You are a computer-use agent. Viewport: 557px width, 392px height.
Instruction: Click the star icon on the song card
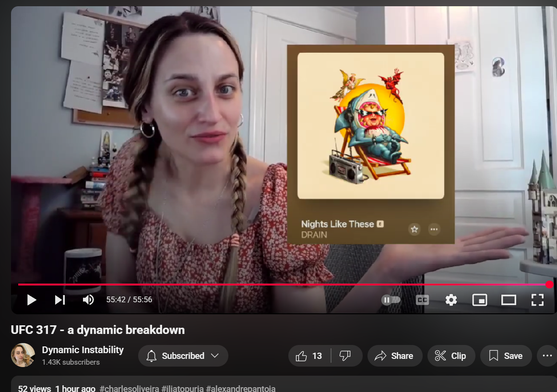tap(414, 229)
